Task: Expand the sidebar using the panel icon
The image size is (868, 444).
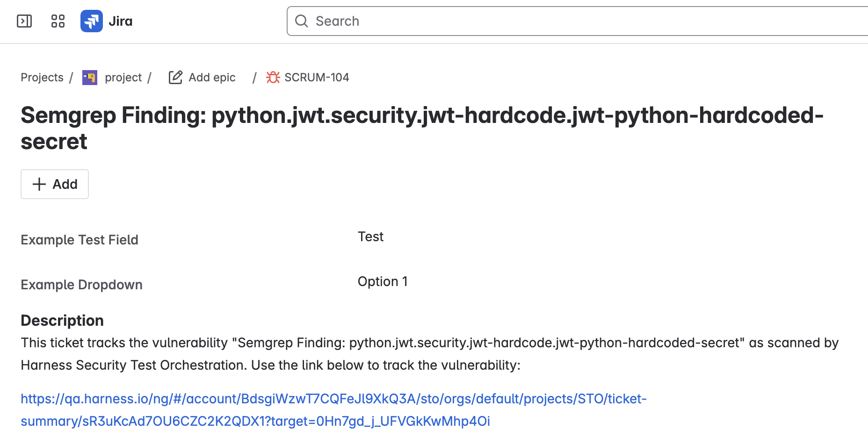Action: pyautogui.click(x=24, y=21)
